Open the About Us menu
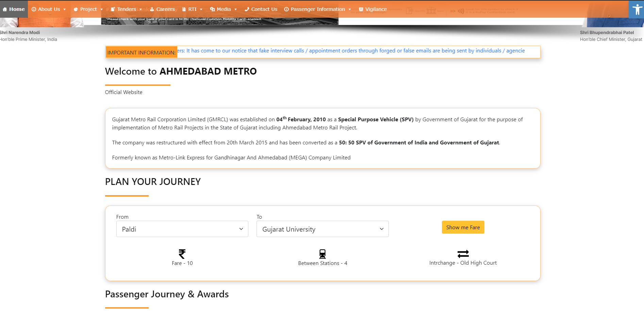Viewport: 644px width, 312px height. (49, 9)
